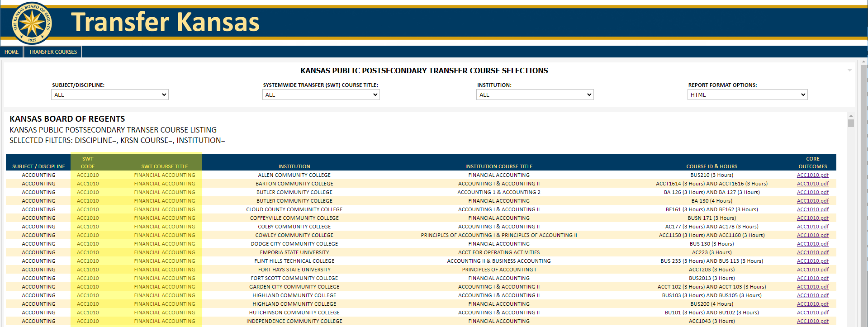Viewport: 868px width, 327px height.
Task: Open ACC1010.pdf link for Allen Community College
Action: coord(812,175)
